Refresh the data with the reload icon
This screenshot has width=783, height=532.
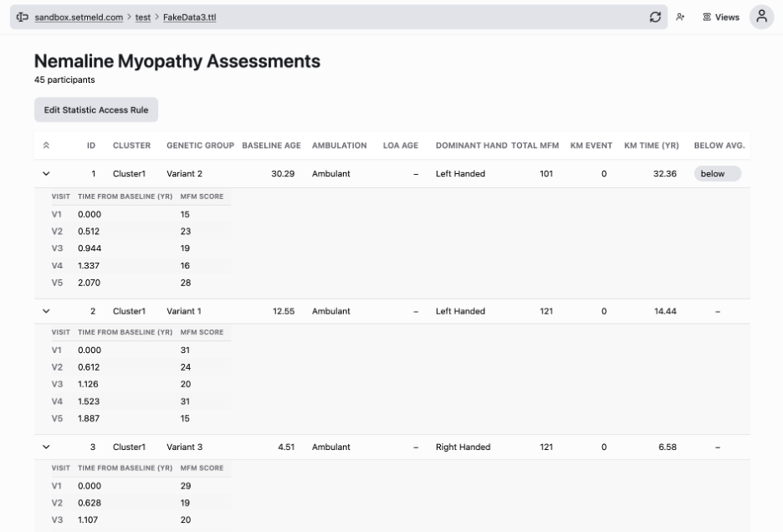tap(655, 17)
